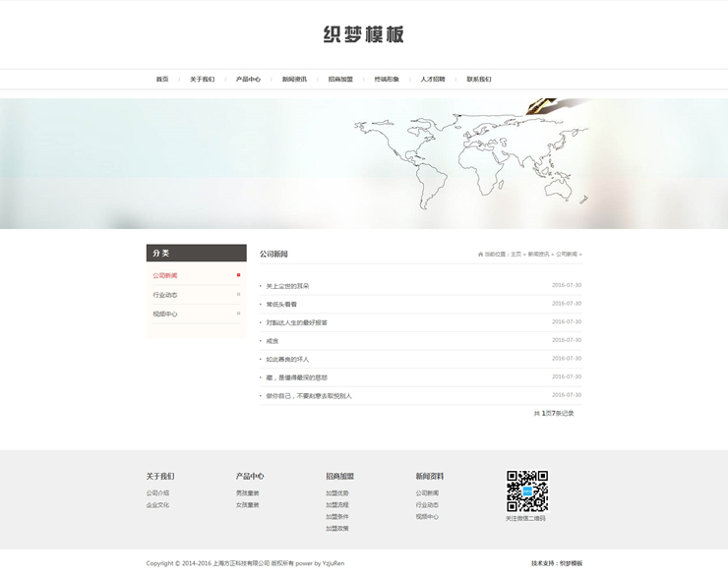Open 视频中心 in the sidebar category list

pyautogui.click(x=165, y=314)
